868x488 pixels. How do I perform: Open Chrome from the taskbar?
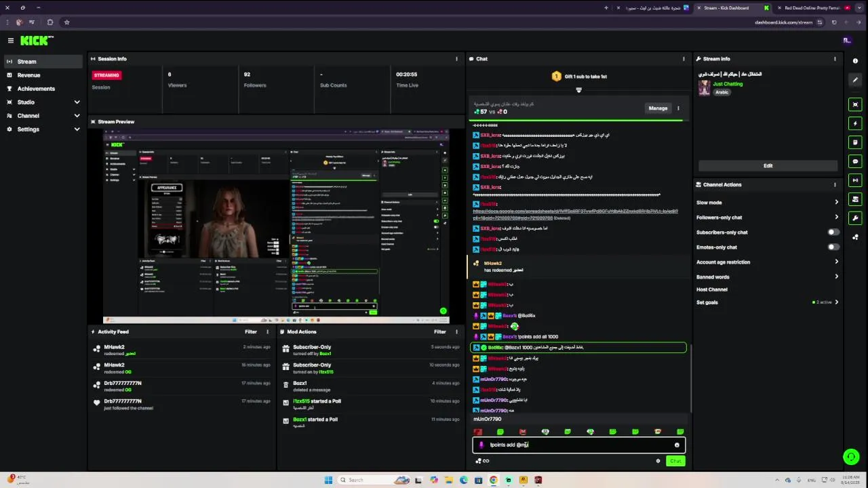493,480
